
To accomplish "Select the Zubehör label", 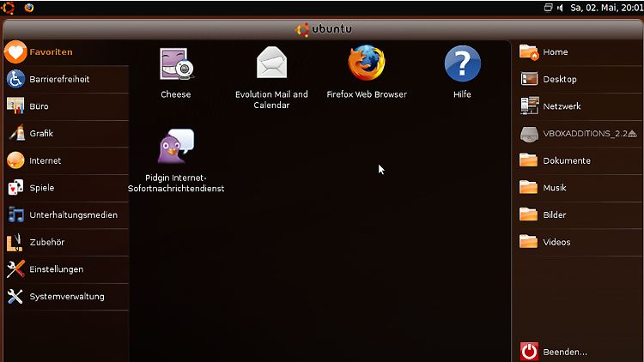I will (x=47, y=242).
